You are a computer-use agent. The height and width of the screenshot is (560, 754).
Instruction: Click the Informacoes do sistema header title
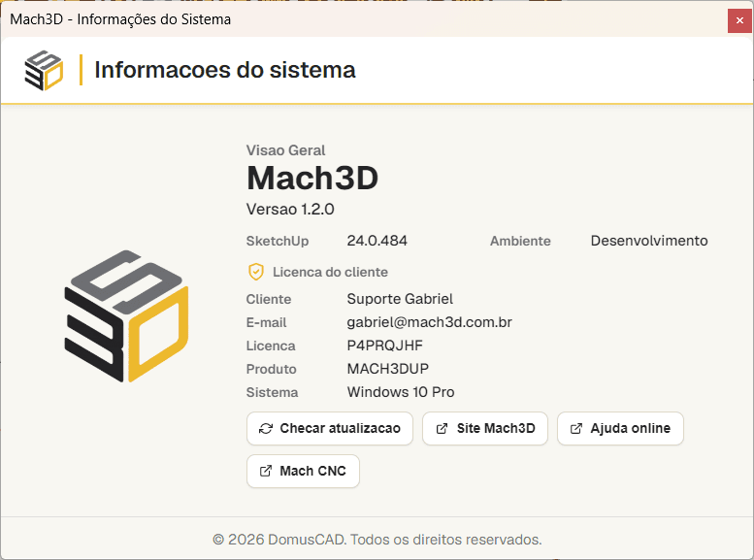(225, 70)
